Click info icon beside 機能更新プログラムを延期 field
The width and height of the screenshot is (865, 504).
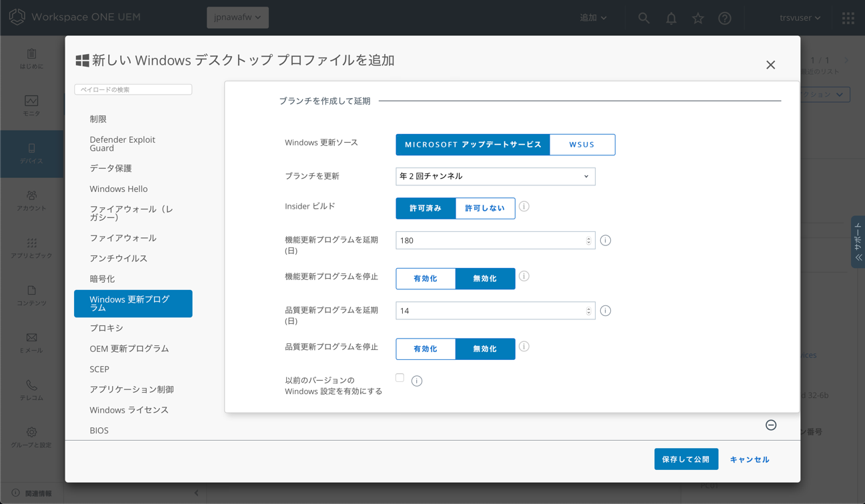[606, 241]
